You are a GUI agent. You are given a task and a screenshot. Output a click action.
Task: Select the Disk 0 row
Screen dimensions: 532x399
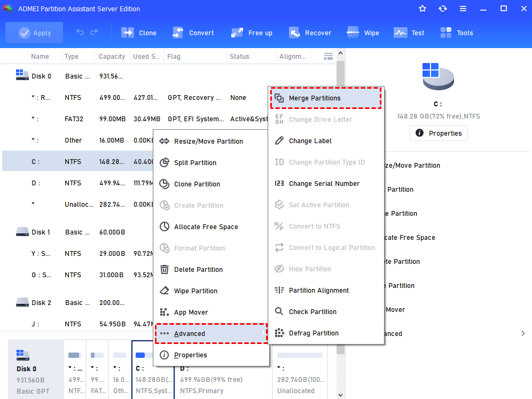(x=169, y=76)
